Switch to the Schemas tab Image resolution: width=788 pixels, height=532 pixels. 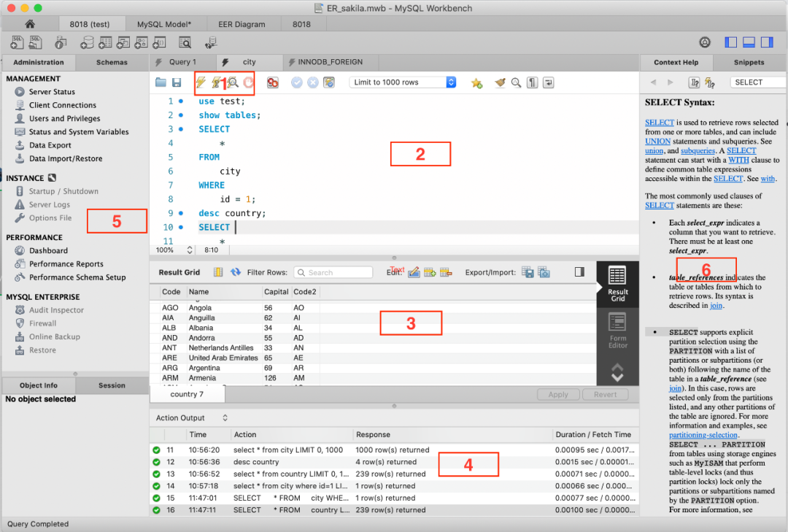112,63
